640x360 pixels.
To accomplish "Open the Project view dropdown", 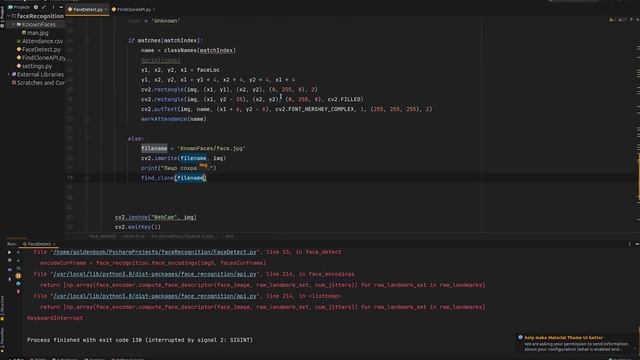I will pos(19,7).
